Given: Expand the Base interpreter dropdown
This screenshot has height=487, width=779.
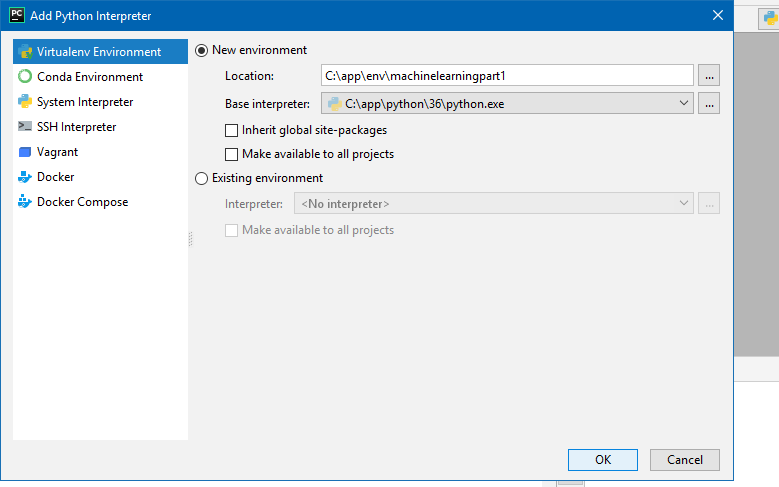Looking at the screenshot, I should 684,103.
